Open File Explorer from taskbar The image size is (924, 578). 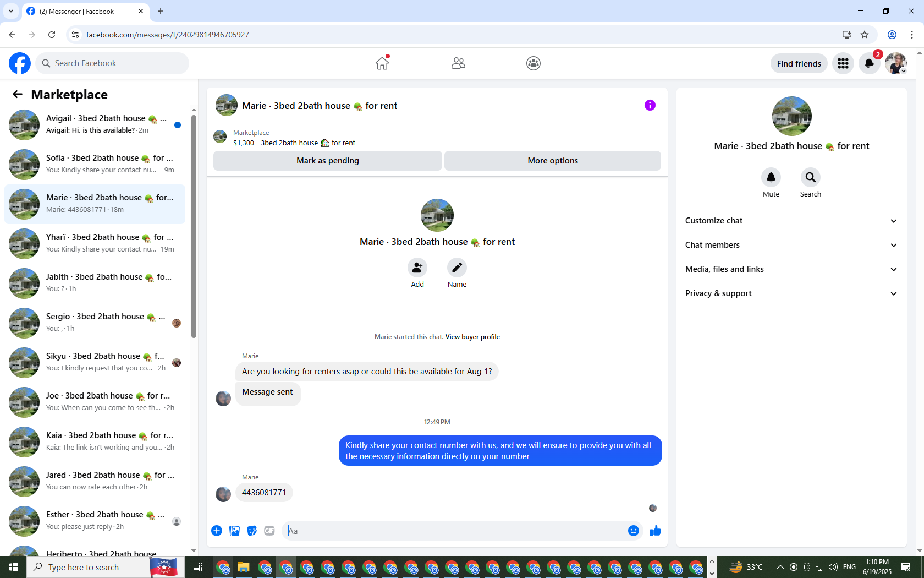point(244,567)
